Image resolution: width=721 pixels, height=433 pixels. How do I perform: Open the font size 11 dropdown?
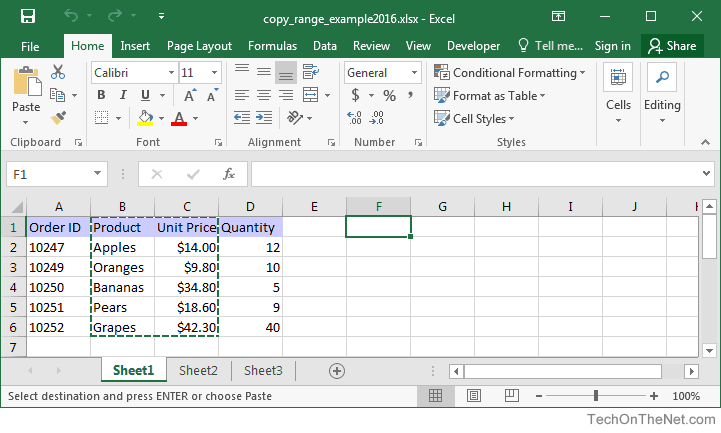[x=214, y=73]
